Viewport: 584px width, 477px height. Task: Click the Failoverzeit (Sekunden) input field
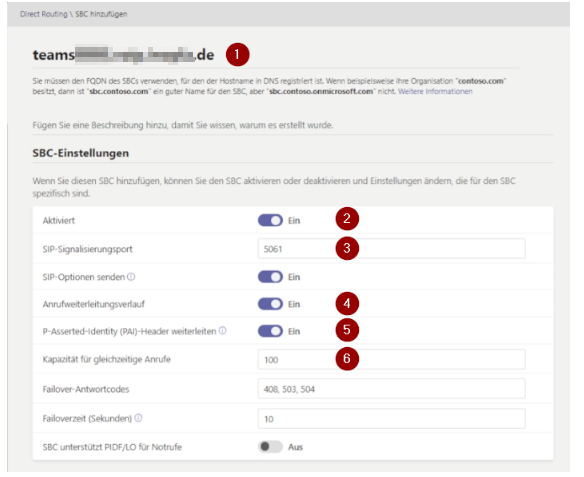[x=391, y=419]
